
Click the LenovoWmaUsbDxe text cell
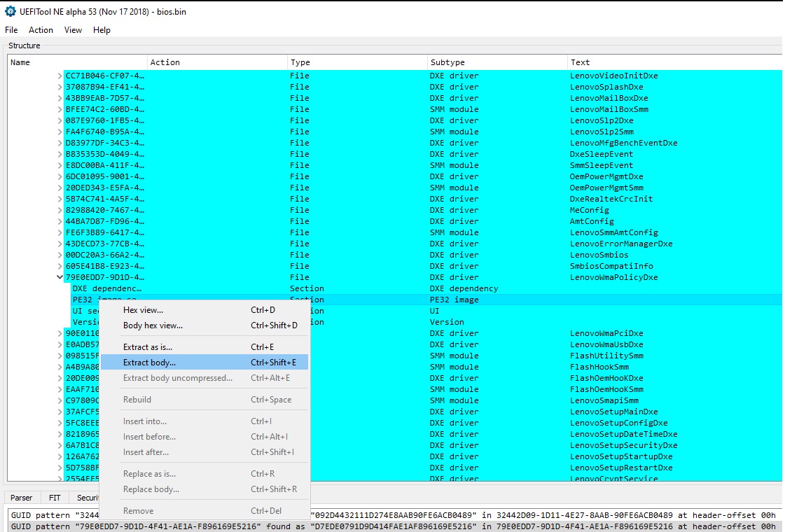coord(606,344)
